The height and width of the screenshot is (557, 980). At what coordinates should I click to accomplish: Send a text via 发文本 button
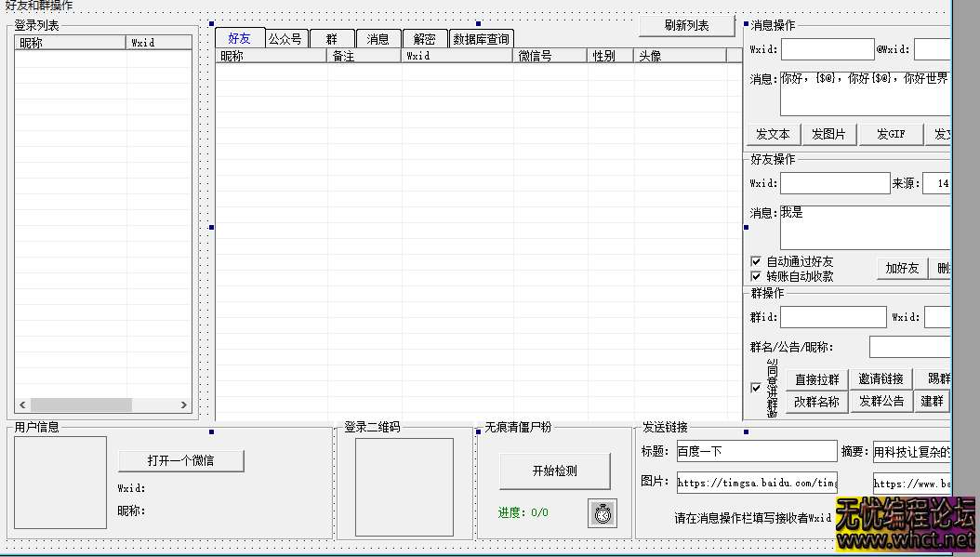pyautogui.click(x=773, y=133)
